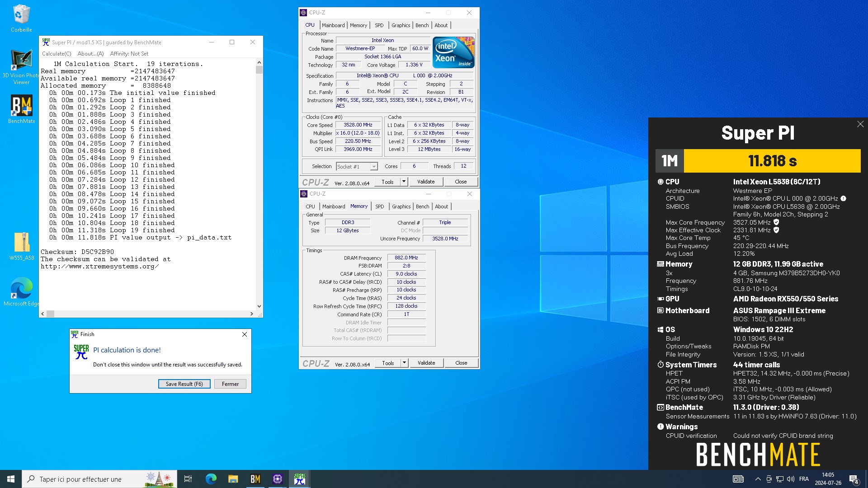Click Close button in lower CPU-Z window
This screenshot has height=488, width=868.
[x=461, y=363]
